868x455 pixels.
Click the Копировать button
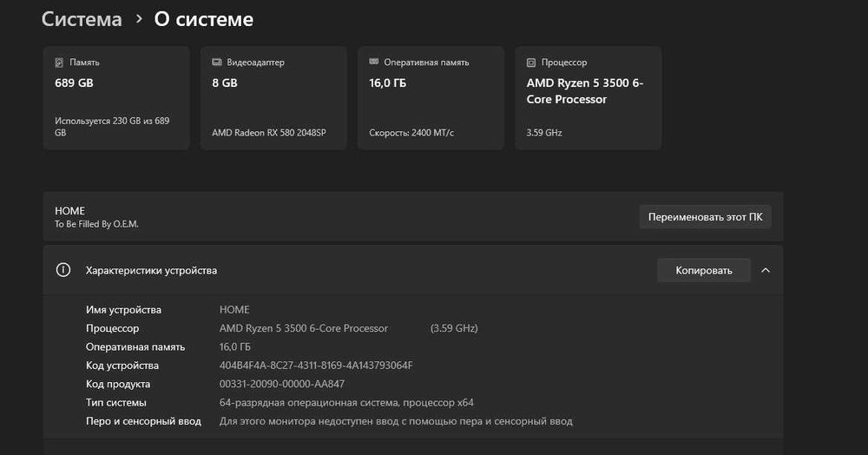pyautogui.click(x=704, y=270)
